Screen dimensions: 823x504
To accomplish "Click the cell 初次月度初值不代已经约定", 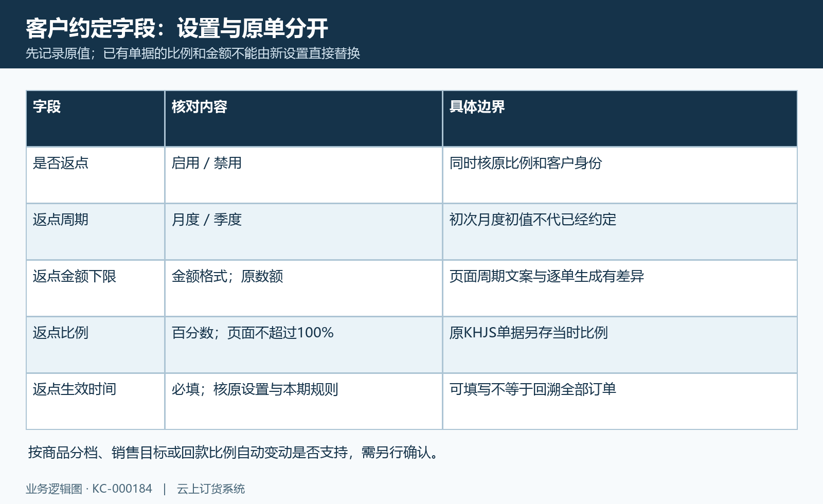I will pyautogui.click(x=620, y=232).
